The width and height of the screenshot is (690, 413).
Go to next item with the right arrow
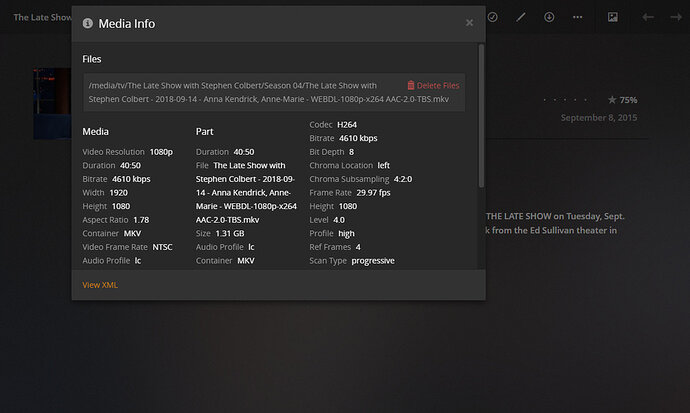point(676,17)
